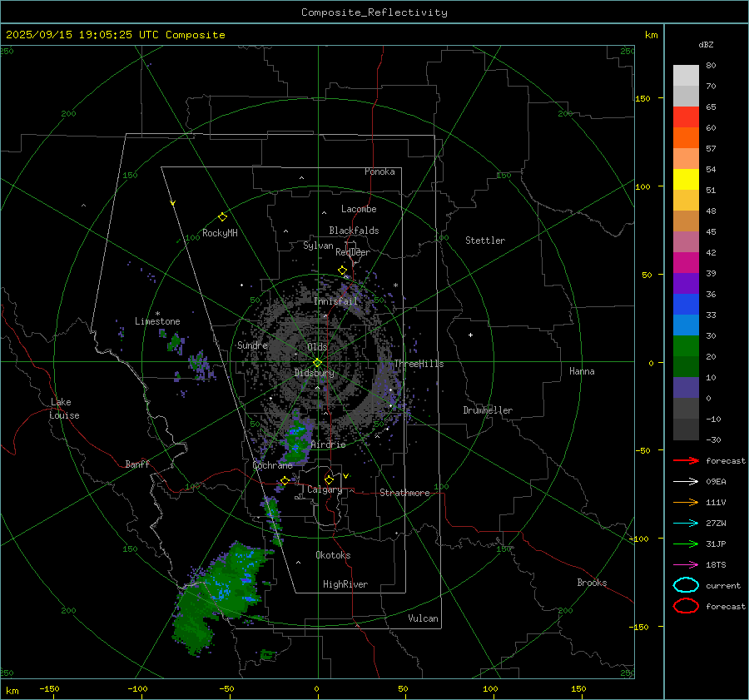Click the red forecast ellipse legend icon
Viewport: 749px width, 700px height.
(x=686, y=606)
